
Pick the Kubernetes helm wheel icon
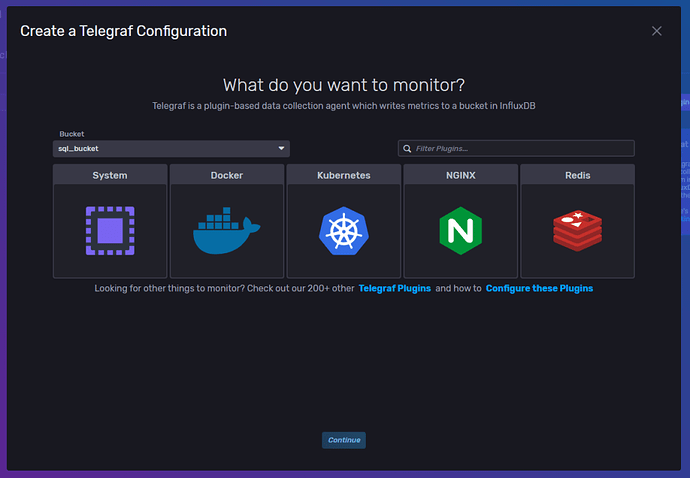(x=344, y=231)
